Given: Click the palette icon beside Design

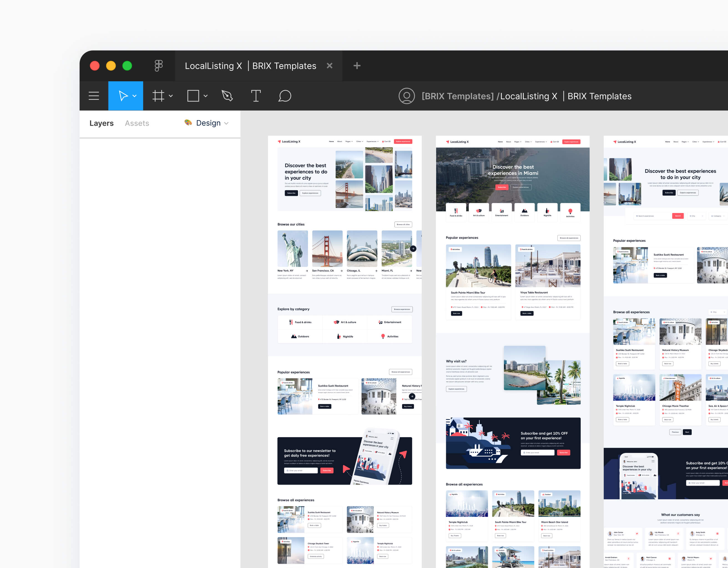Looking at the screenshot, I should click(x=188, y=123).
